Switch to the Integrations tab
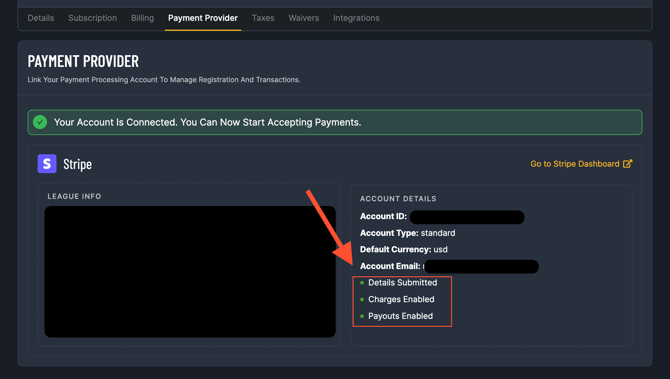670x379 pixels. [356, 18]
